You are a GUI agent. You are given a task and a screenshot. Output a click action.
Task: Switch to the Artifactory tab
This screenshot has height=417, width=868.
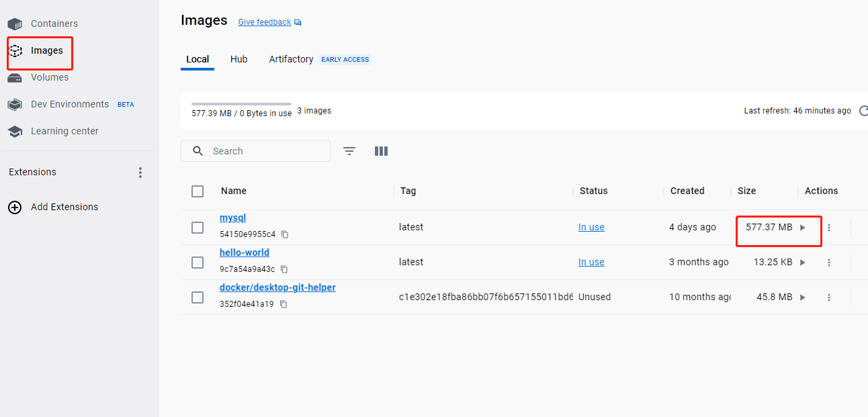click(x=292, y=59)
